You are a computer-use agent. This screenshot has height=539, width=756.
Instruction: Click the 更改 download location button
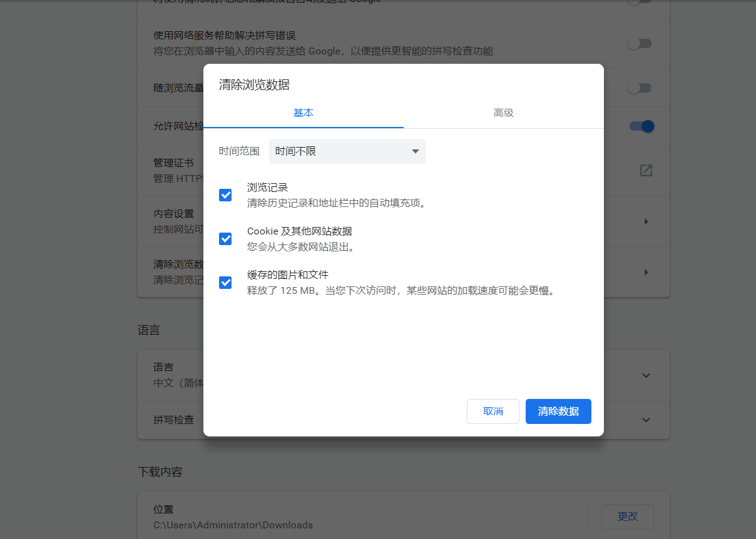(x=627, y=516)
